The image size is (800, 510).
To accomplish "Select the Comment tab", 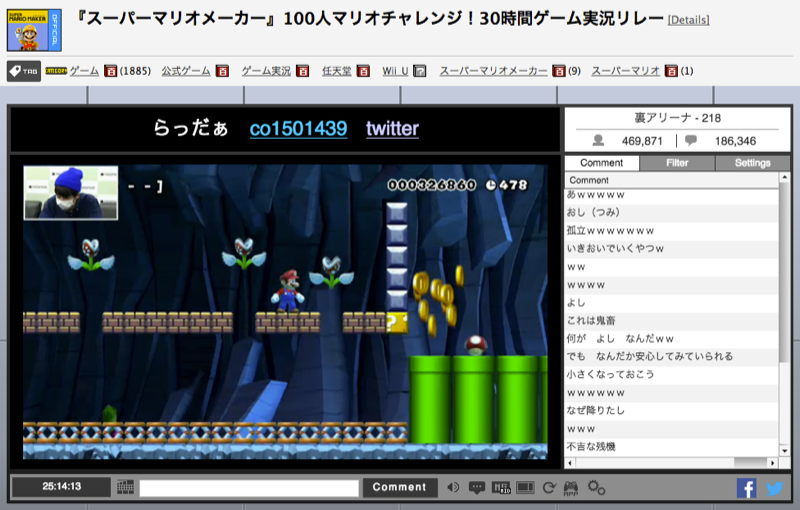I will [602, 163].
